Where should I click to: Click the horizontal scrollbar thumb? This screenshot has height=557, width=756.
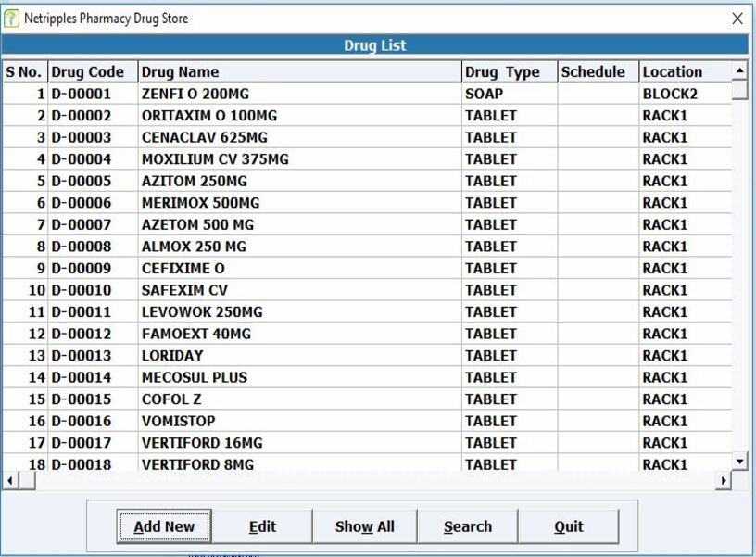click(x=27, y=480)
